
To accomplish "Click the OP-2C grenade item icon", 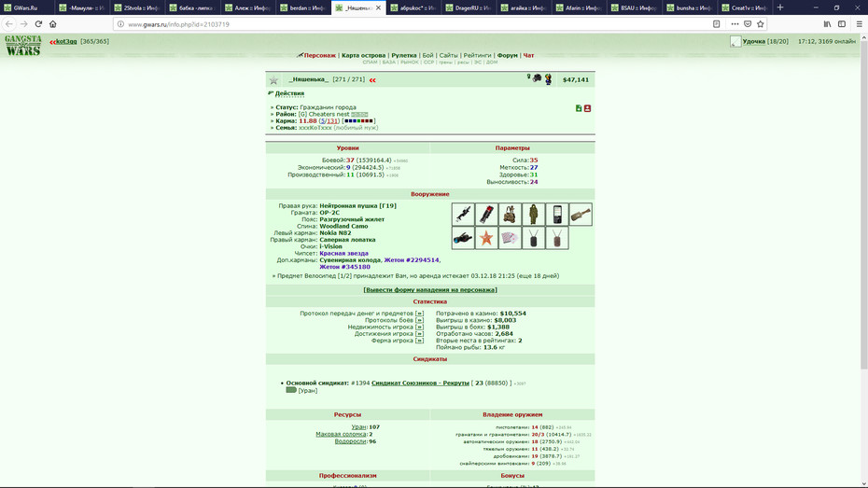I will click(486, 214).
